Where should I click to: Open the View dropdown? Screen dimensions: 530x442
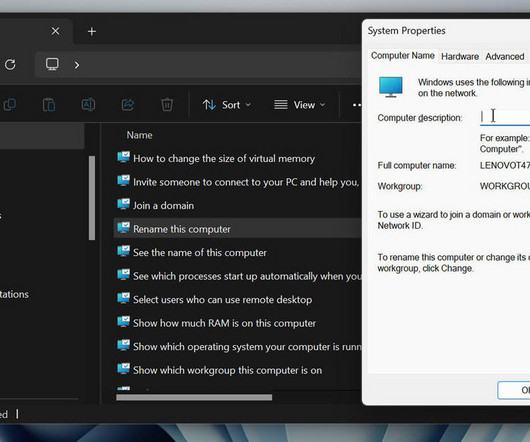pyautogui.click(x=299, y=105)
